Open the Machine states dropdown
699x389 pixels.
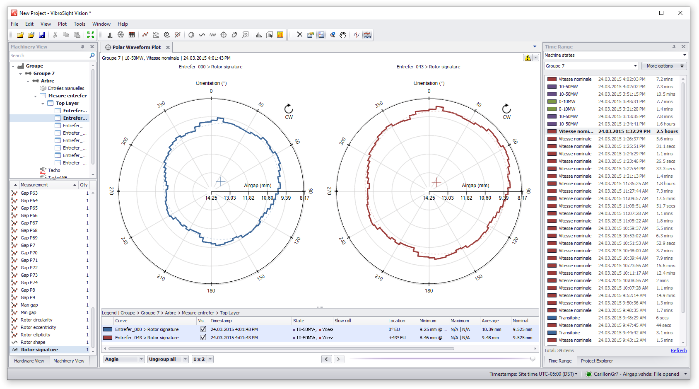click(x=615, y=55)
